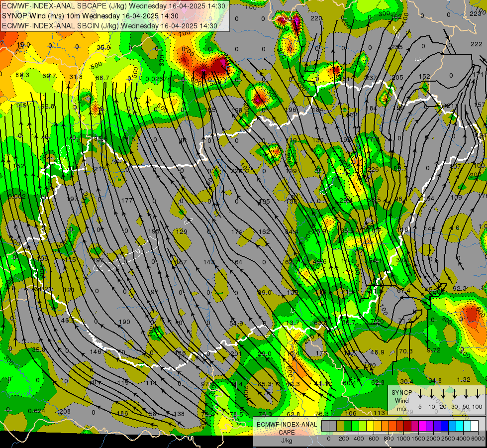Pick the dark blue CAPE legend swatch
Viewport: 487px width, 448px height.
444,426
